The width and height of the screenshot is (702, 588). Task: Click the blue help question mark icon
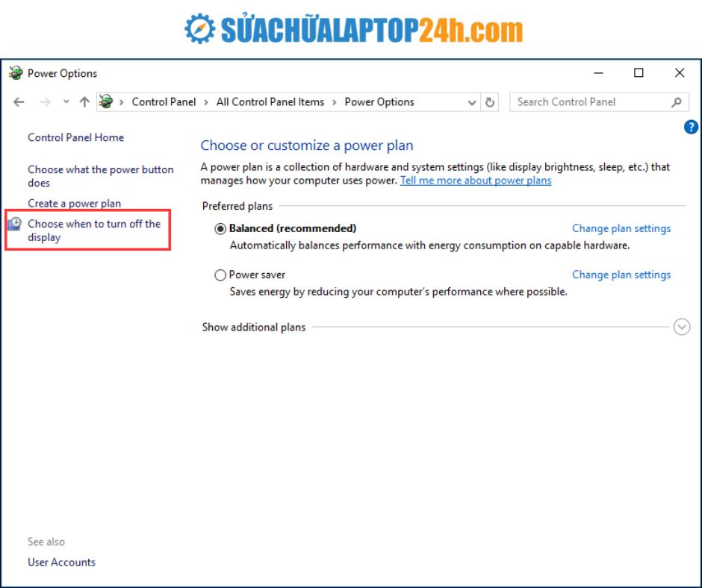(691, 128)
